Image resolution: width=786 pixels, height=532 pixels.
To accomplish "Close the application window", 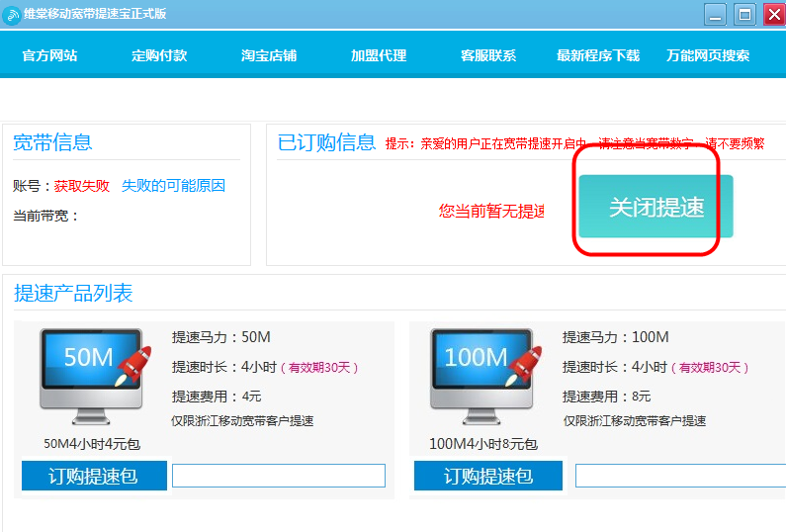I will (772, 14).
